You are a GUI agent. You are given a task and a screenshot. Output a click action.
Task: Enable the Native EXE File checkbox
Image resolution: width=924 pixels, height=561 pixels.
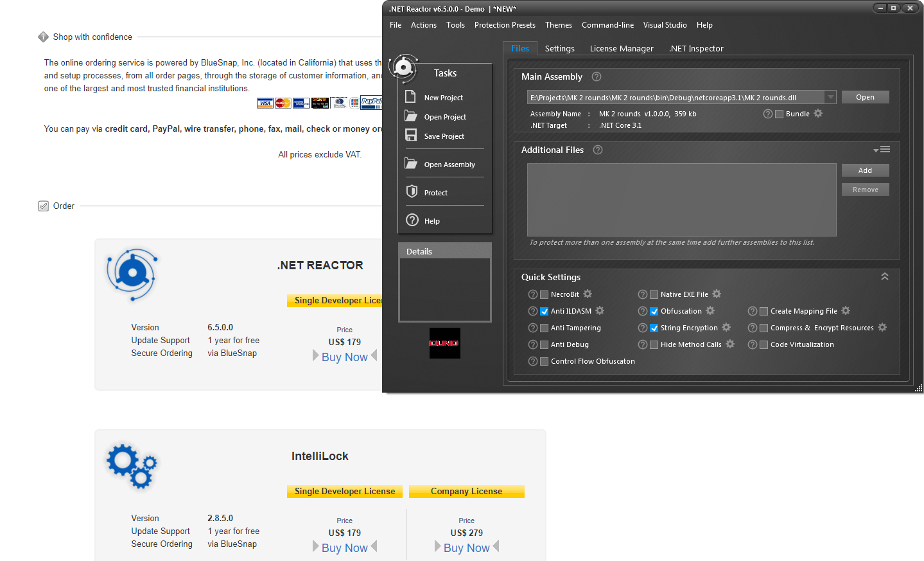(654, 294)
